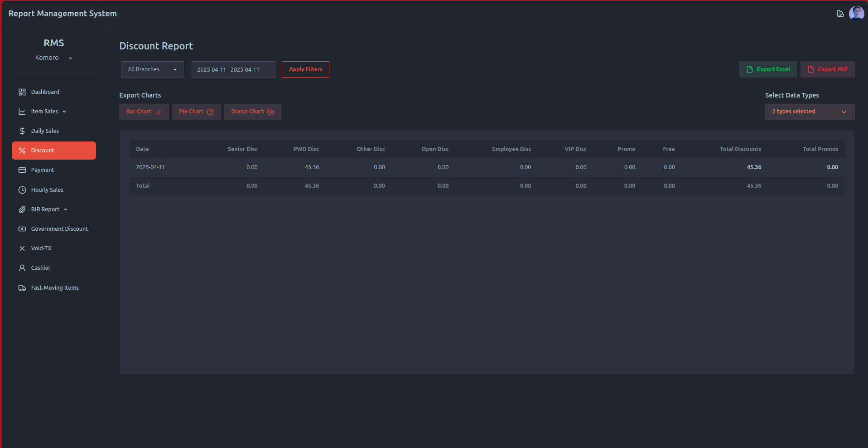The height and width of the screenshot is (448, 868).
Task: Open the All Branches dropdown
Action: tap(152, 69)
